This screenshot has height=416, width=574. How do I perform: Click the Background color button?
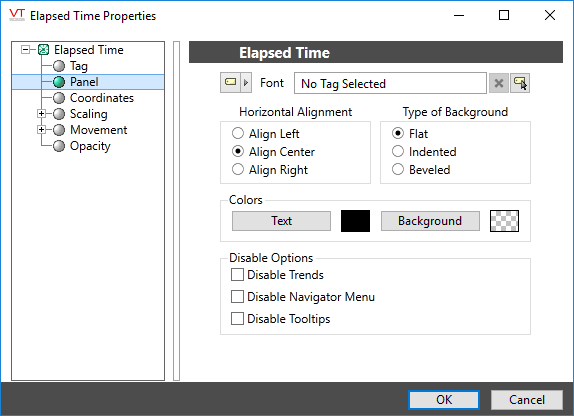430,221
